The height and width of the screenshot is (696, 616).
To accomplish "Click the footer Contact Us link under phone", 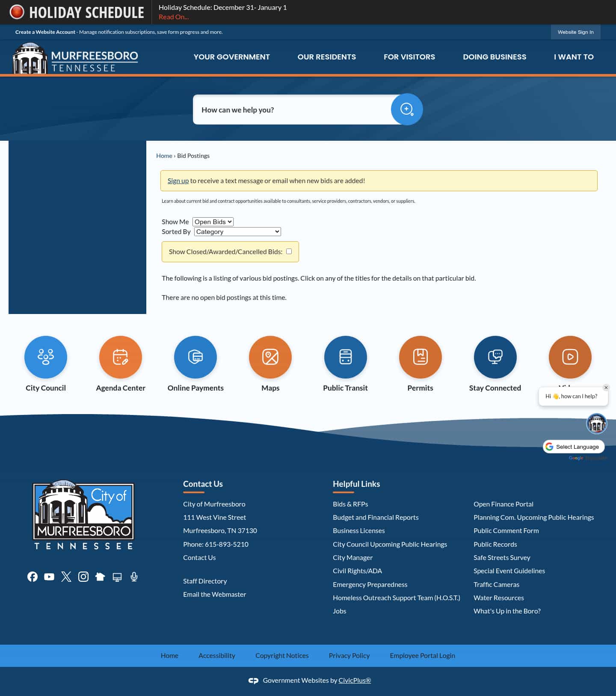I will 199,557.
